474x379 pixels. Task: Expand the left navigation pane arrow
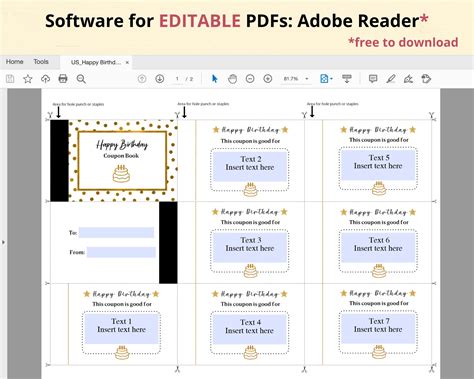click(x=3, y=242)
